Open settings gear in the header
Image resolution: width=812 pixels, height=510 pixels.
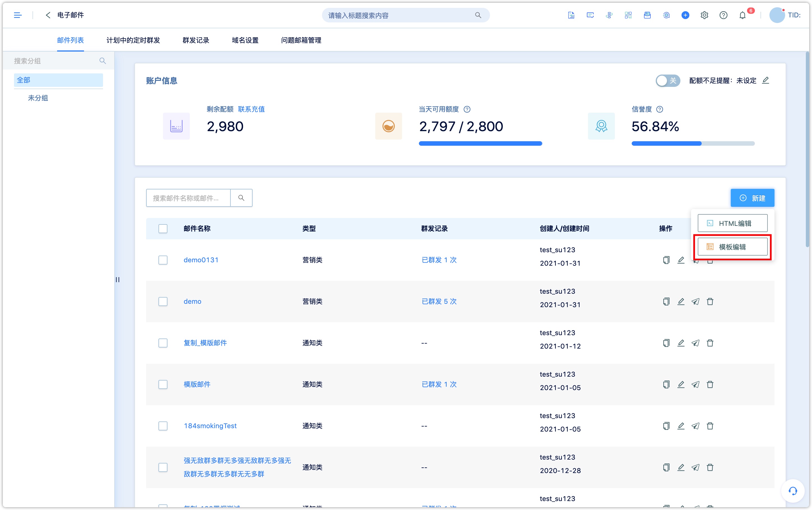coord(704,15)
